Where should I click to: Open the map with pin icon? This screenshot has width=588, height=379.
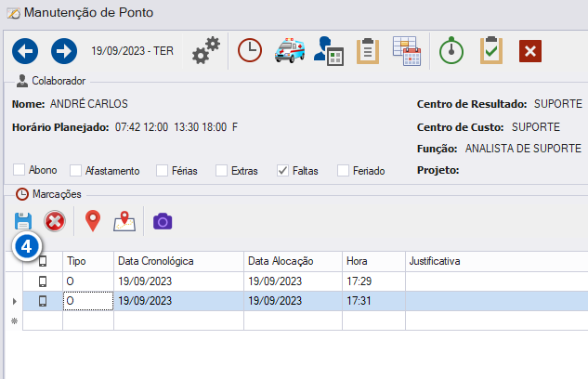pyautogui.click(x=124, y=221)
